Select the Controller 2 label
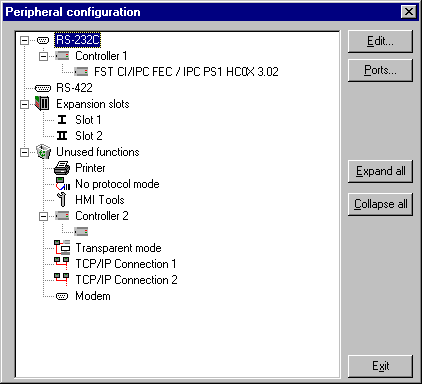Image resolution: width=422 pixels, height=384 pixels. (102, 216)
